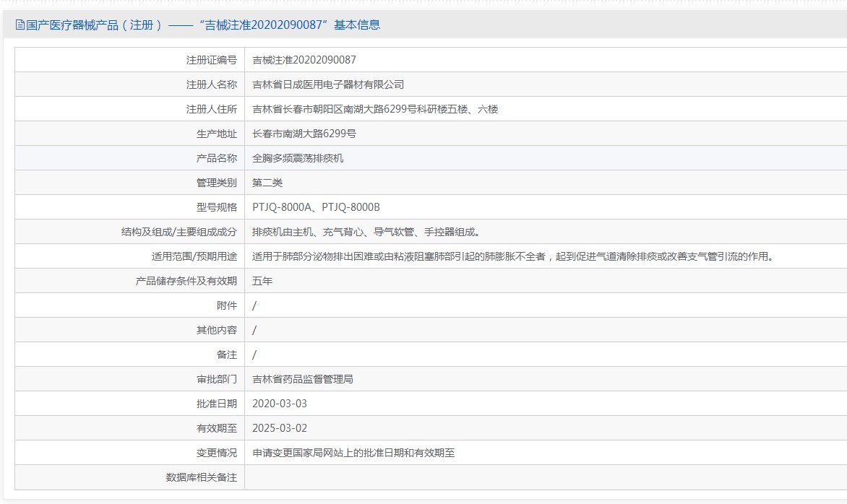Click the 产品名称 row label

coord(216,158)
